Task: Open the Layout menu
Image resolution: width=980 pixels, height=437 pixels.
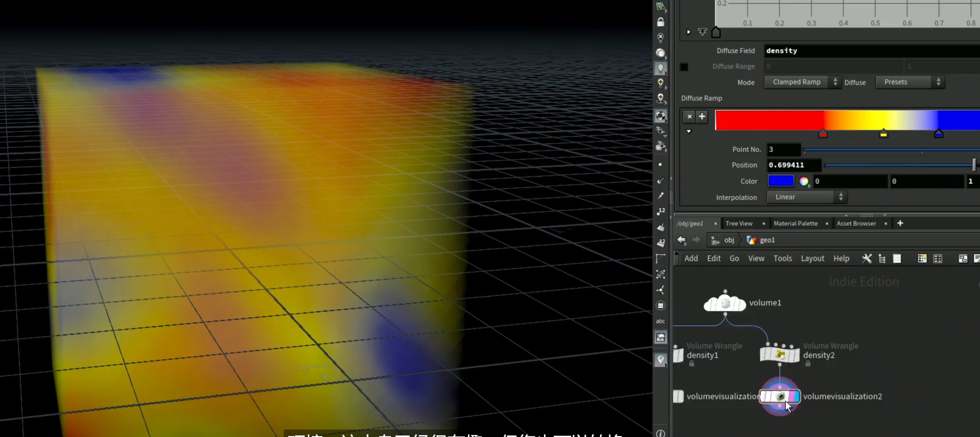Action: click(812, 259)
